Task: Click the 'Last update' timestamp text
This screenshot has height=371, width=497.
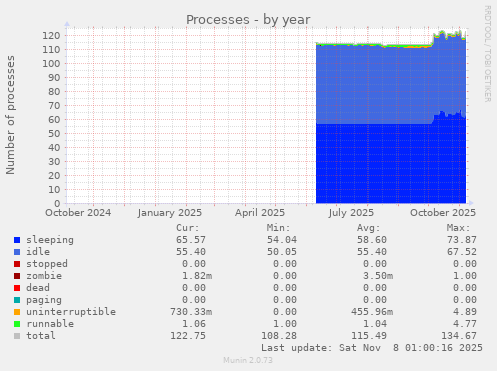Action: (x=372, y=348)
